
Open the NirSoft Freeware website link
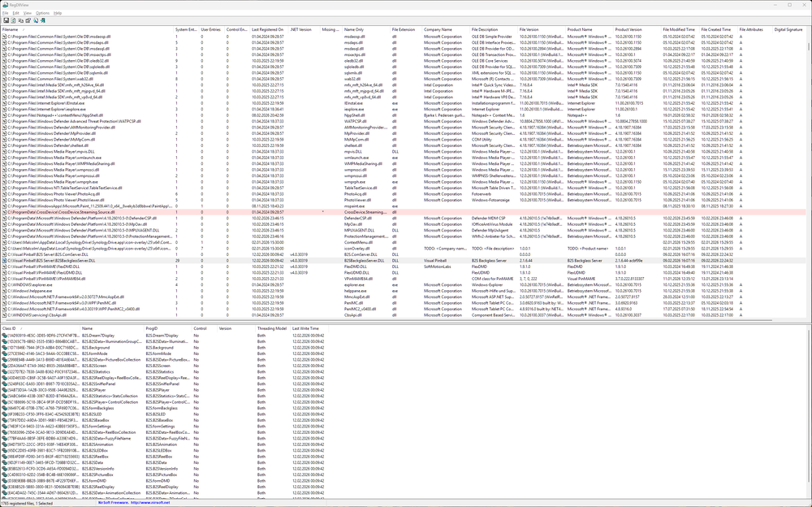point(134,503)
